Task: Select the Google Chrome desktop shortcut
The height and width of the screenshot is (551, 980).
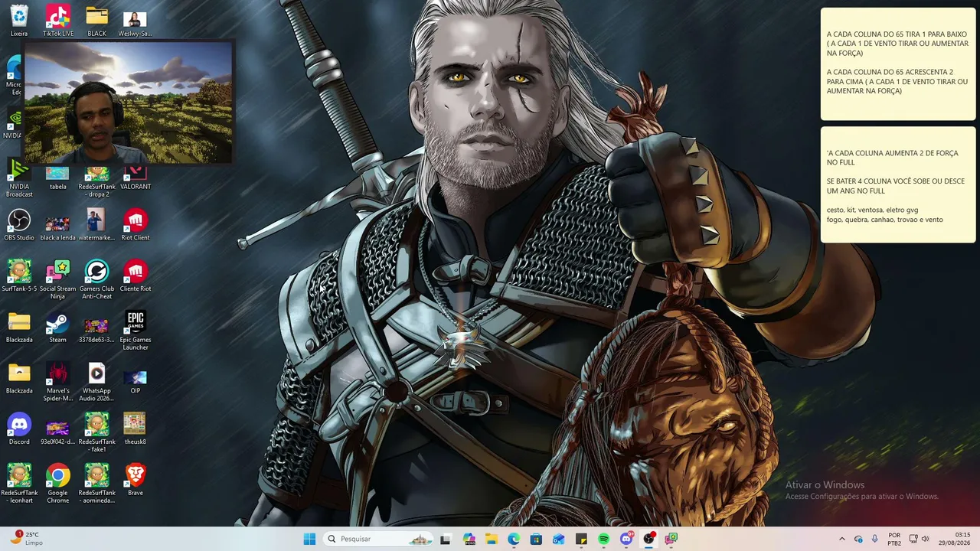Action: click(58, 484)
